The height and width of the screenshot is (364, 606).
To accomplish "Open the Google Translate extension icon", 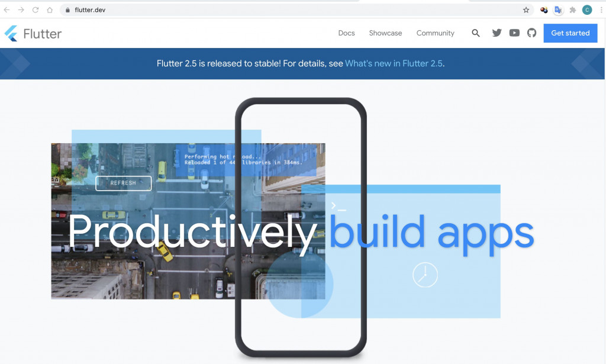I will click(558, 10).
